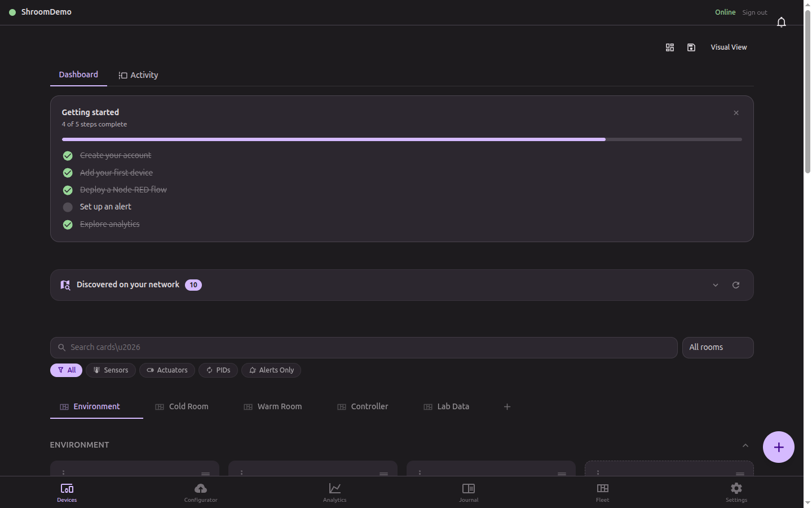
Task: Switch to the Activity tab
Action: [x=138, y=75]
